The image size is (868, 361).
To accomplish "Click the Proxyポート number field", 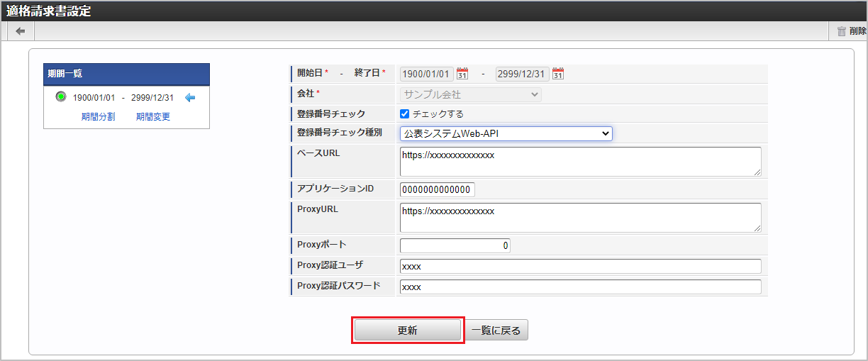I will [x=455, y=245].
